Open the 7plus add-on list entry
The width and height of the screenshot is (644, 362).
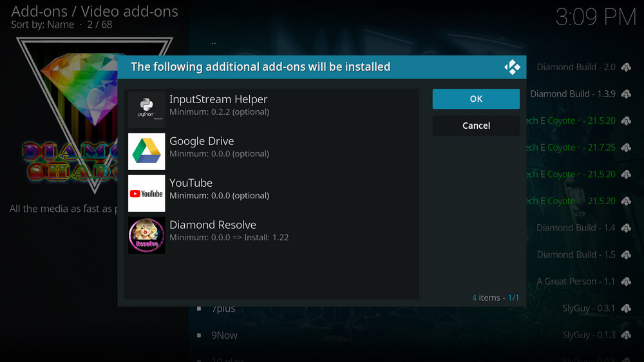click(x=415, y=309)
